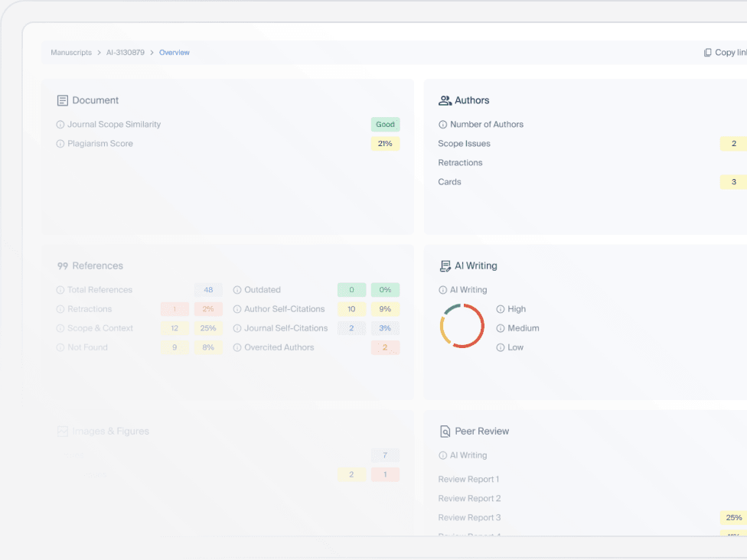Click Author Self-Citations 9% badge
Viewport: 747px width, 560px height.
pyautogui.click(x=386, y=309)
